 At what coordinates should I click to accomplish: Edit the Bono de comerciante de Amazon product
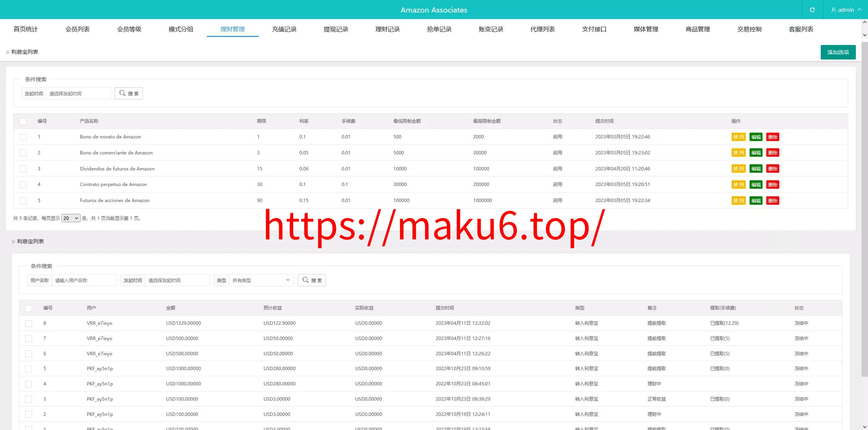(x=756, y=153)
